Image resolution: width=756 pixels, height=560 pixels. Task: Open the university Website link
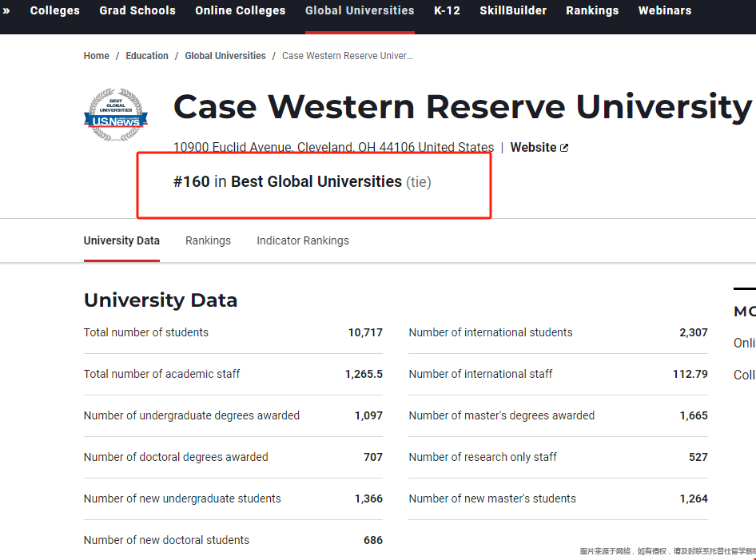pos(533,148)
